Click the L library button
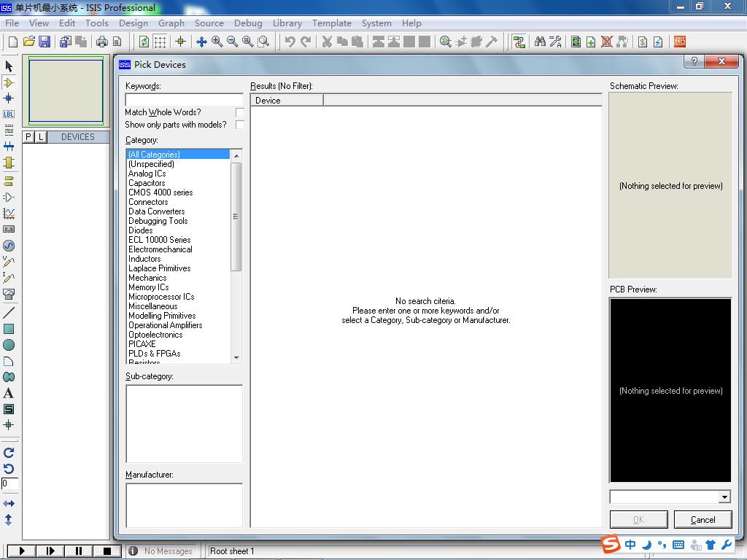 [41, 137]
